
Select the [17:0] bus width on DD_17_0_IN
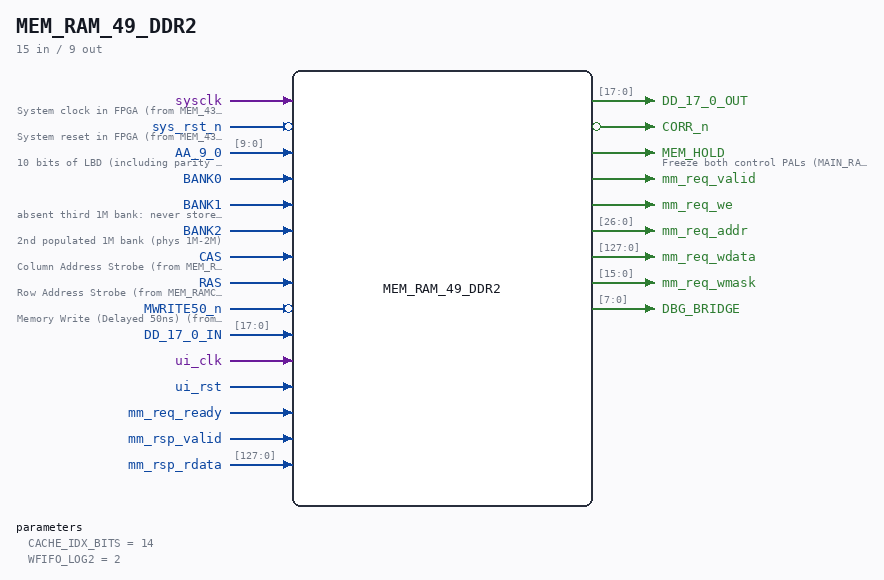click(x=251, y=325)
